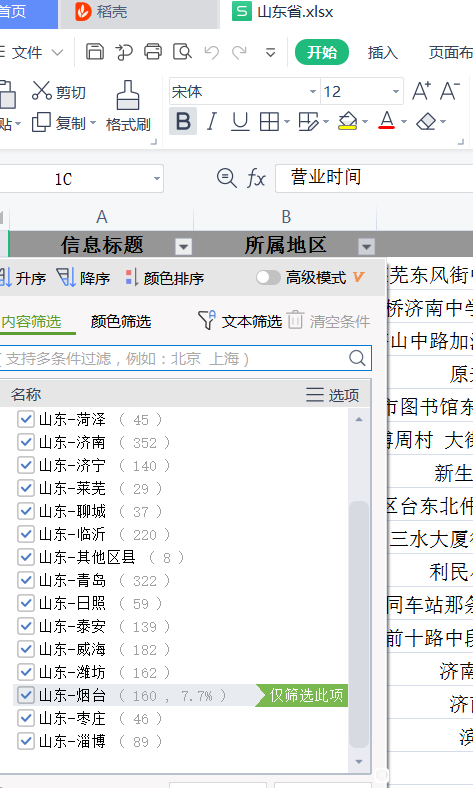Click the 文本筛选 button

(240, 321)
